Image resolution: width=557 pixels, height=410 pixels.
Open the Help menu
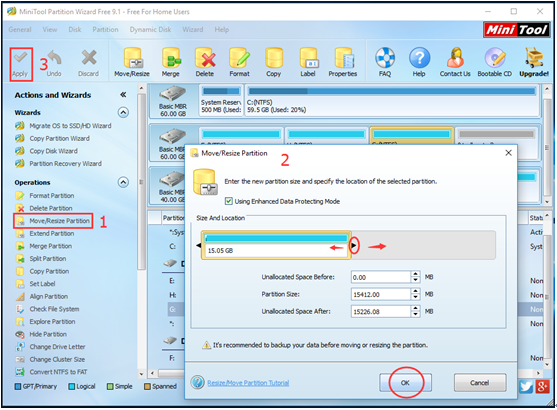pyautogui.click(x=222, y=29)
